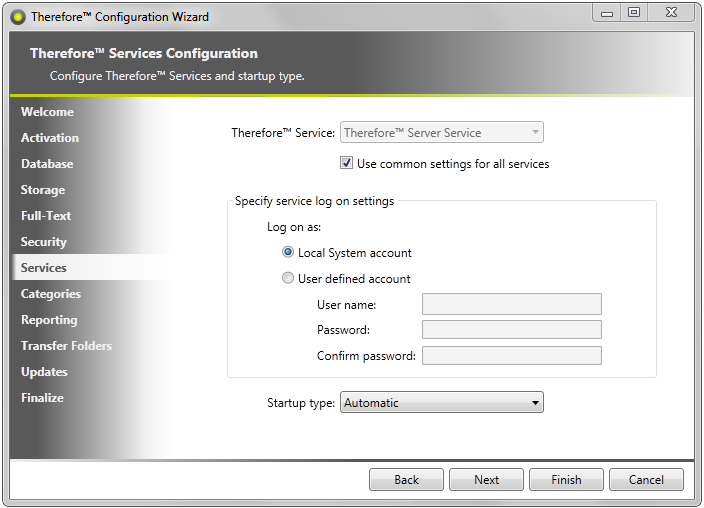
Task: Click the Back button
Action: tap(406, 480)
